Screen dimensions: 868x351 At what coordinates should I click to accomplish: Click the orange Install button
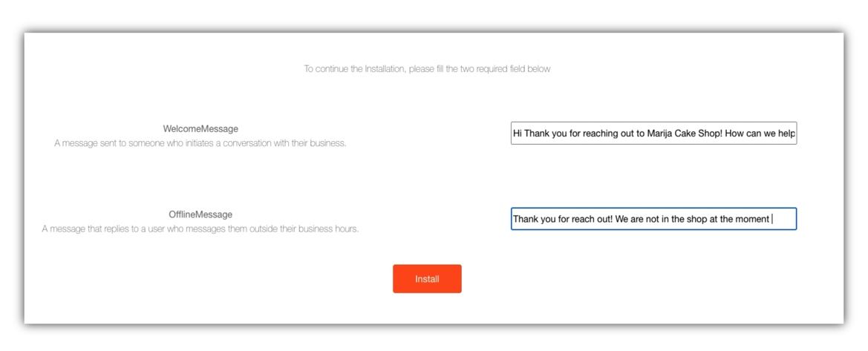point(427,278)
